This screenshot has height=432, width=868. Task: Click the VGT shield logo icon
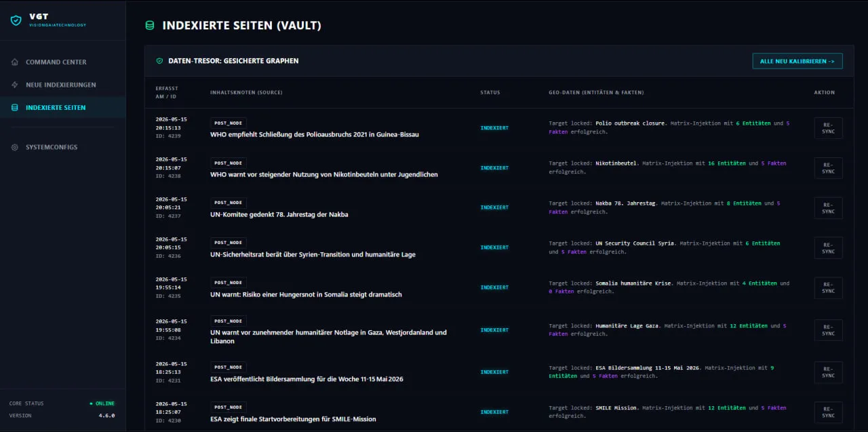coord(16,20)
